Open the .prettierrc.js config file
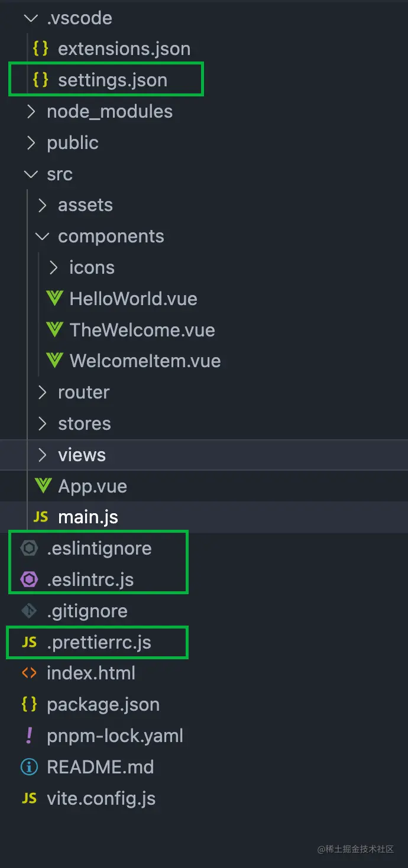Viewport: 408px width, 868px height. point(99,643)
